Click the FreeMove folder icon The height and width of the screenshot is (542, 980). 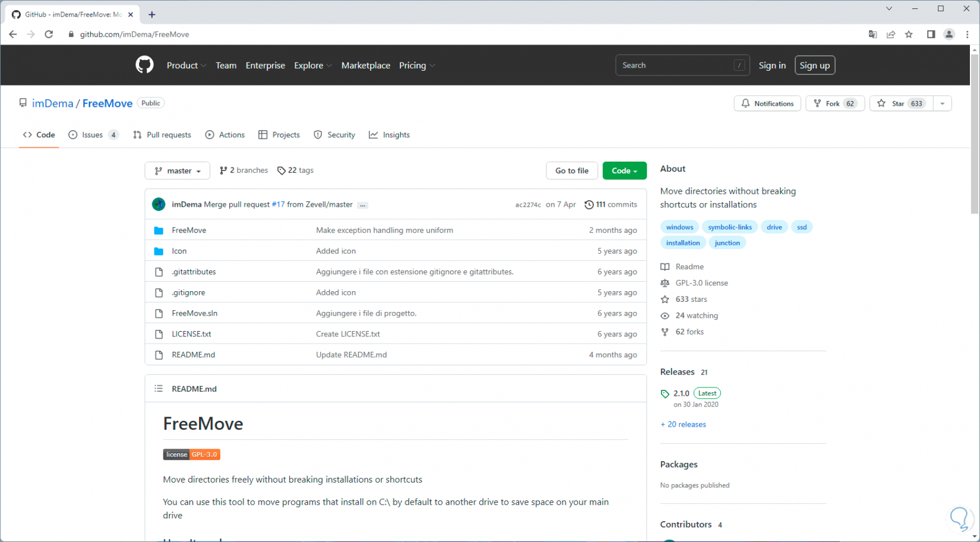(x=159, y=231)
